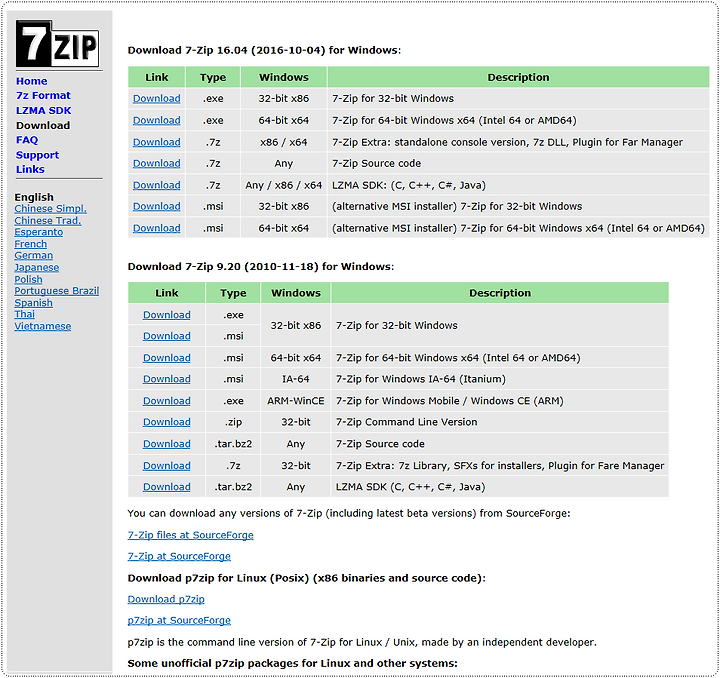
Task: Switch language to Spanish
Action: [x=34, y=303]
